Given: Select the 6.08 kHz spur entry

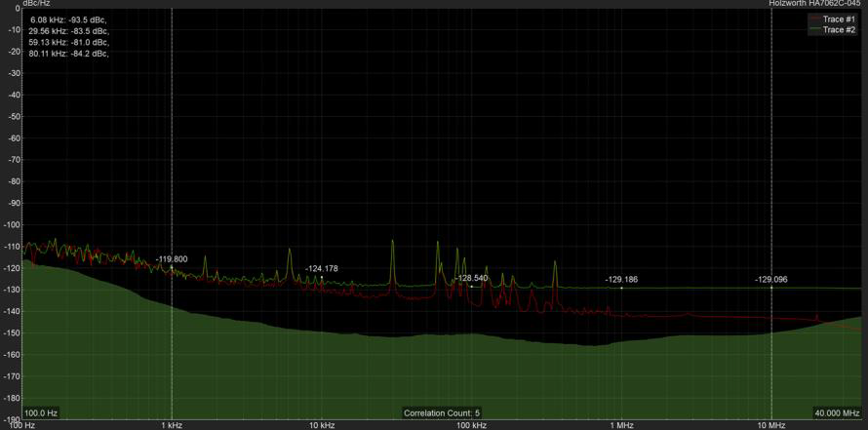Looking at the screenshot, I should pos(69,20).
